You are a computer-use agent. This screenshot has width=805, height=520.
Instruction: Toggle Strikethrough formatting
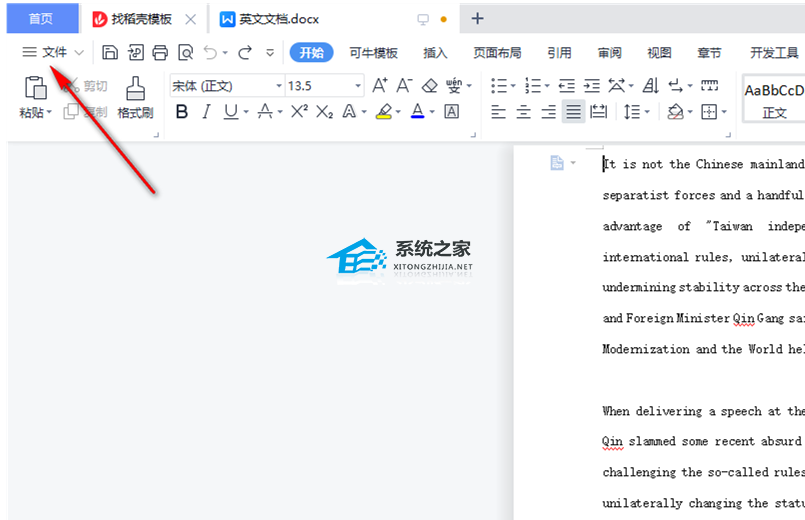[265, 111]
